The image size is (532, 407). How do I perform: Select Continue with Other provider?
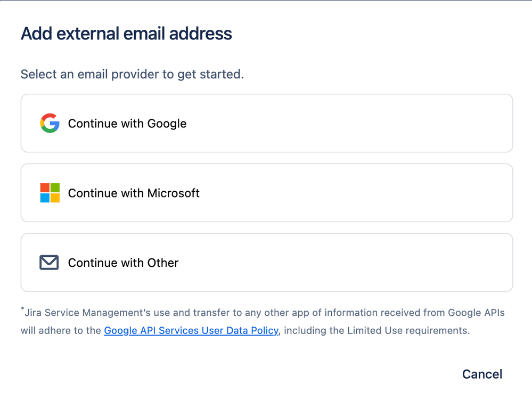[266, 263]
